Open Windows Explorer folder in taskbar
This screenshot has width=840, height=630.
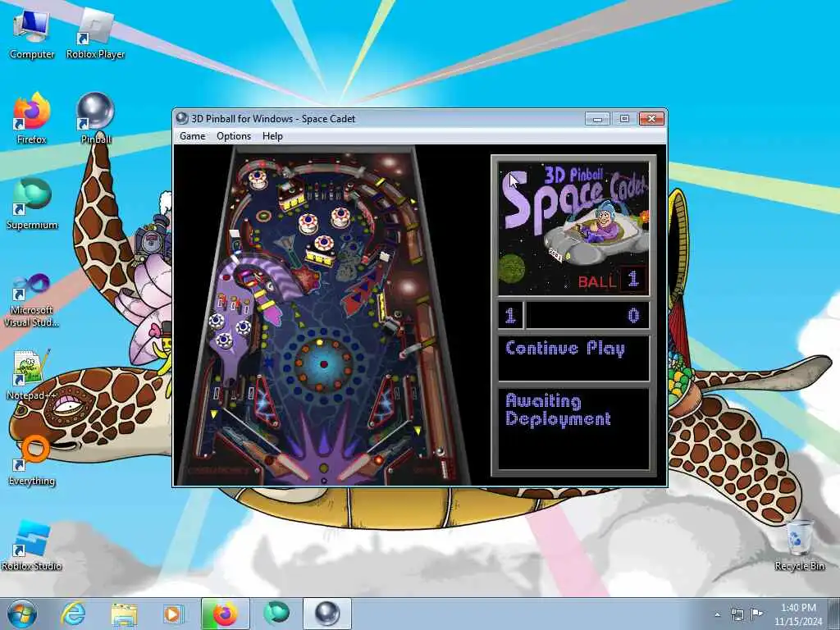(x=124, y=614)
